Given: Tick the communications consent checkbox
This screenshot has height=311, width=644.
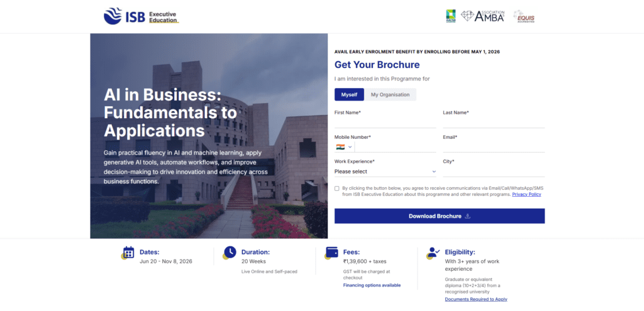Looking at the screenshot, I should coord(337,188).
